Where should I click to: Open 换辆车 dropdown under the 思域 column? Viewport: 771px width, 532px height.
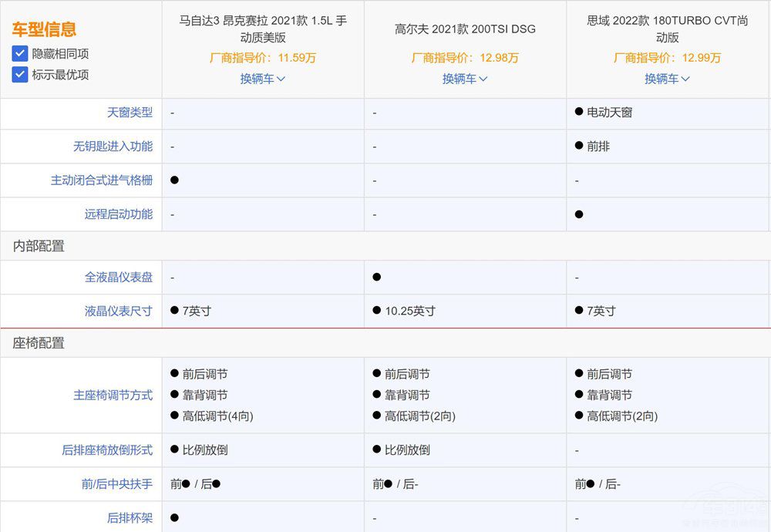point(667,79)
